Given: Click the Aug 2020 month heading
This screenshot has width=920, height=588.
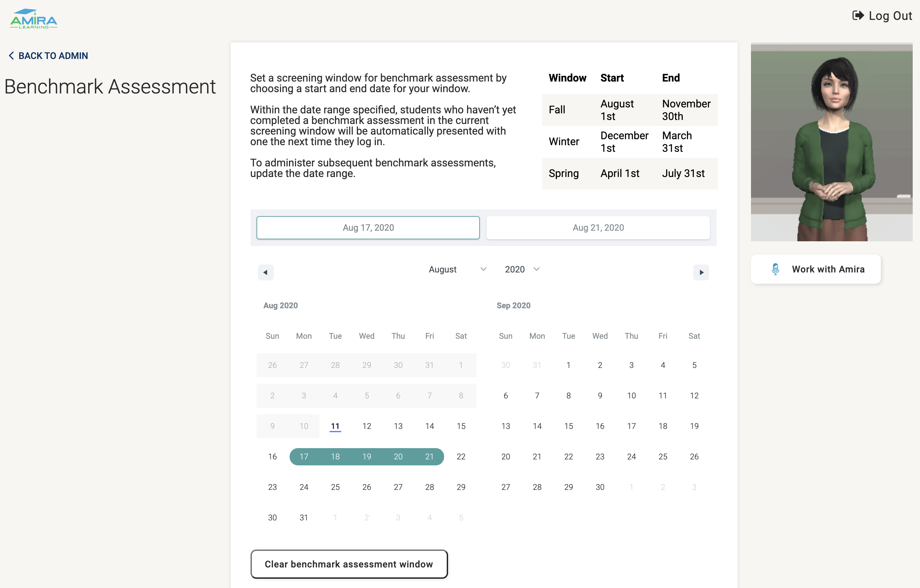Looking at the screenshot, I should pos(280,306).
